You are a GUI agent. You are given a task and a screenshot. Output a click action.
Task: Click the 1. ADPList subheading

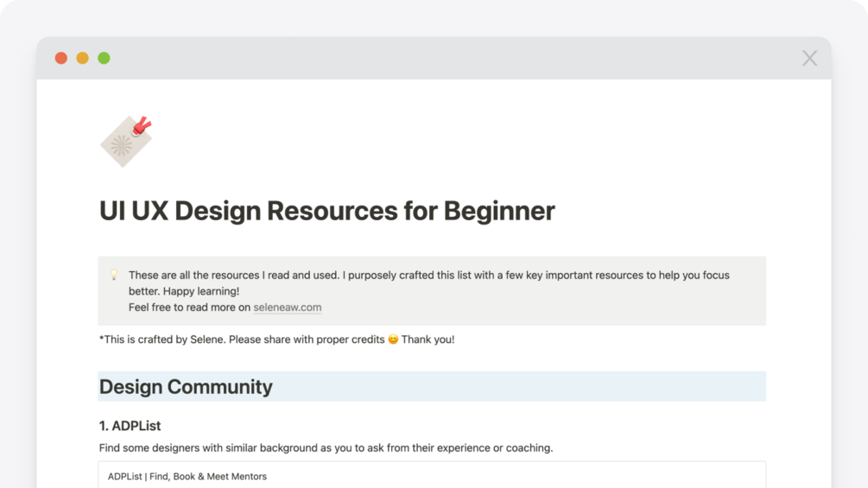[130, 426]
